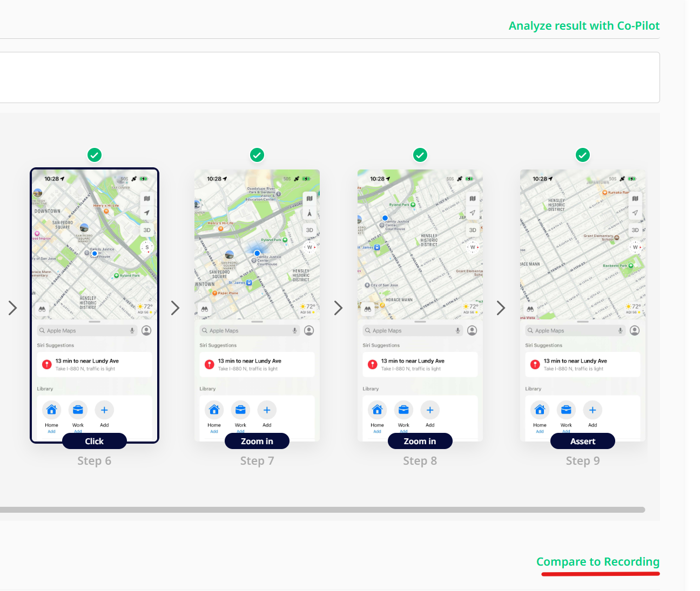Click the Work briefcase icon in Step 9 screenshot

tap(566, 410)
